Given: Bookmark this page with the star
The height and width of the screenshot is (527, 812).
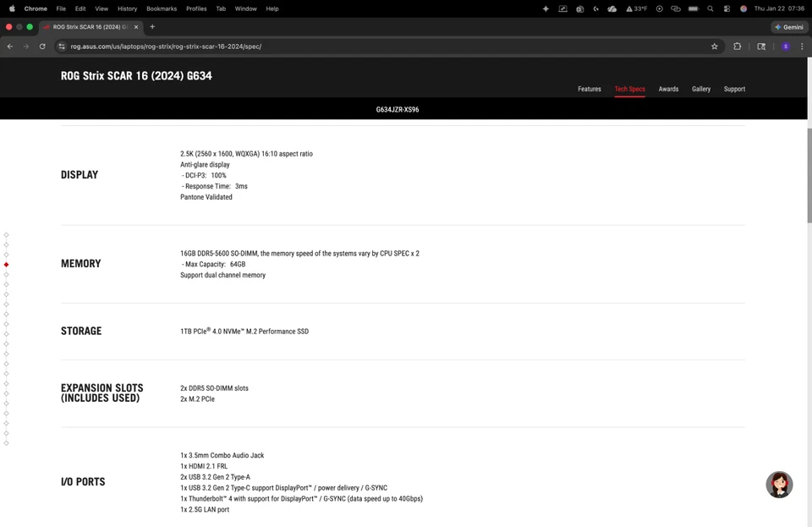Looking at the screenshot, I should [x=715, y=47].
